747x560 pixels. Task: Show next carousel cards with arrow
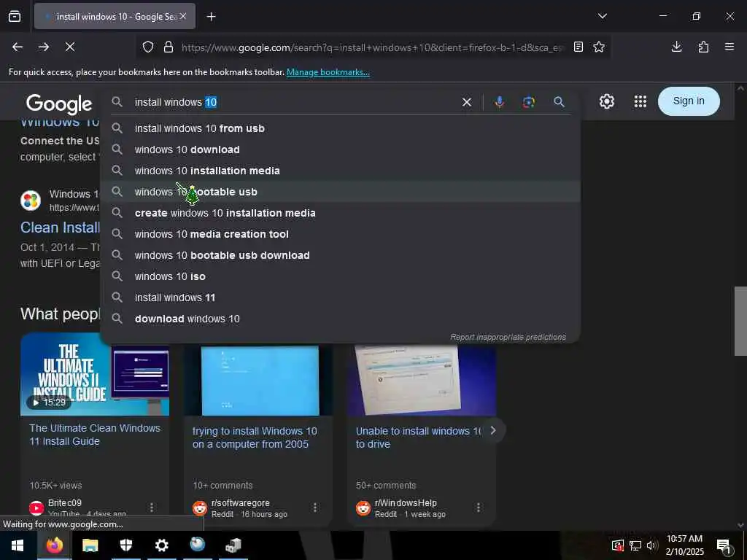click(x=493, y=430)
